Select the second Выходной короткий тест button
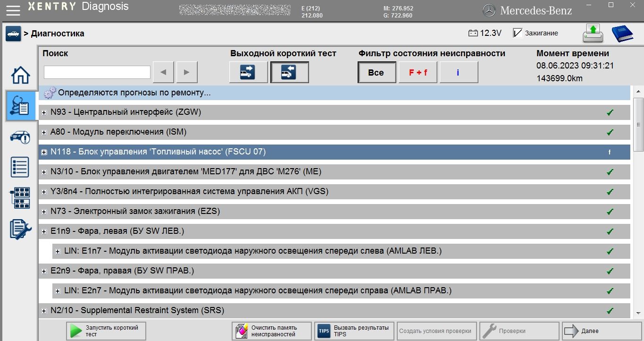Screen dimensions: 644x341 click(289, 72)
